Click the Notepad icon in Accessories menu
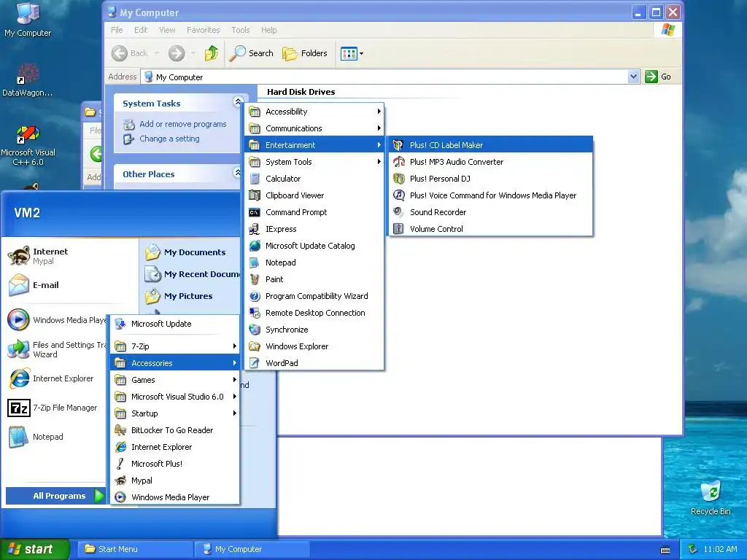This screenshot has height=560, width=747. click(x=255, y=262)
